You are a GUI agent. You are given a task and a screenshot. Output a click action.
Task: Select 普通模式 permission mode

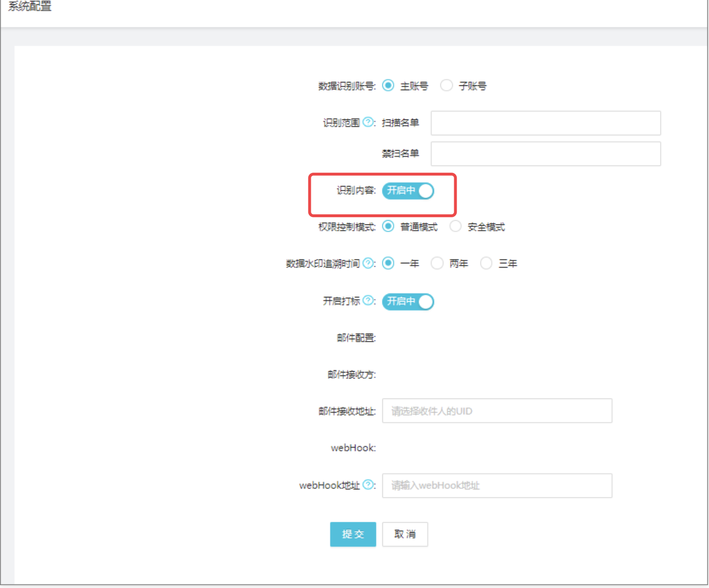[x=388, y=226]
